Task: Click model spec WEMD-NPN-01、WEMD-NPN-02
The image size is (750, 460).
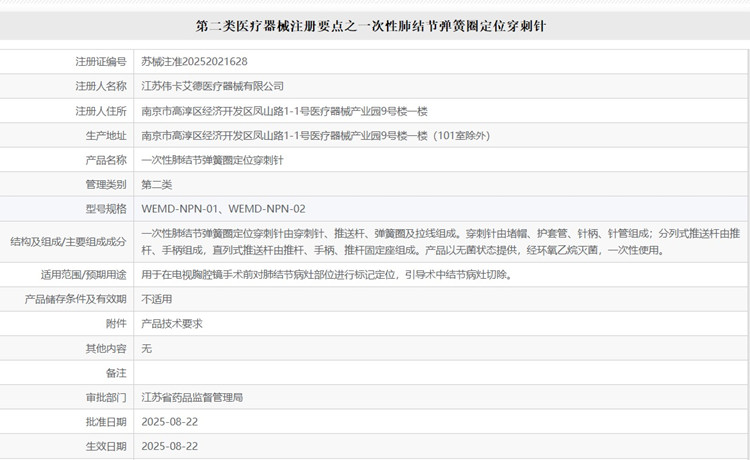Action: point(223,209)
